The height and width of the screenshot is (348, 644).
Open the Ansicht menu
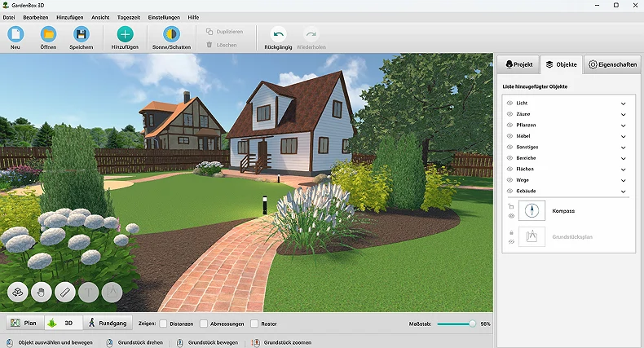pos(100,17)
